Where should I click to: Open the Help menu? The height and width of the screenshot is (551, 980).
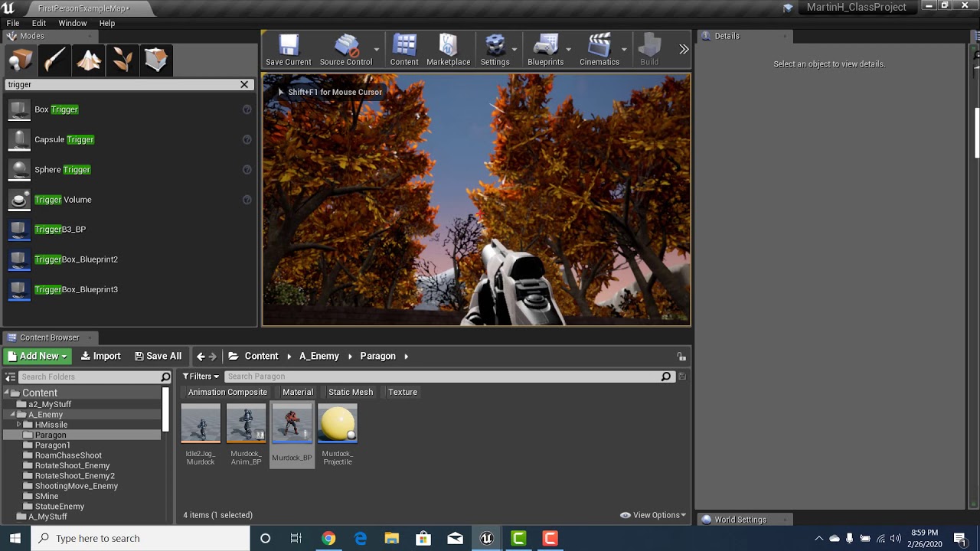click(x=107, y=23)
